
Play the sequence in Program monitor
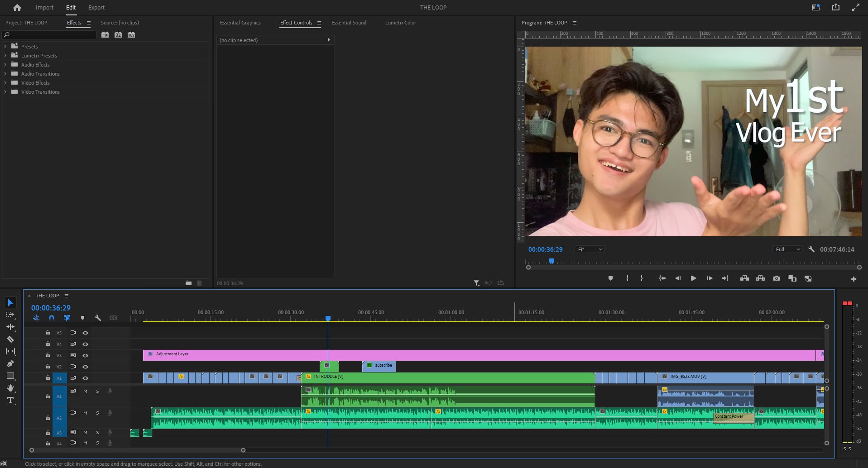coord(693,278)
